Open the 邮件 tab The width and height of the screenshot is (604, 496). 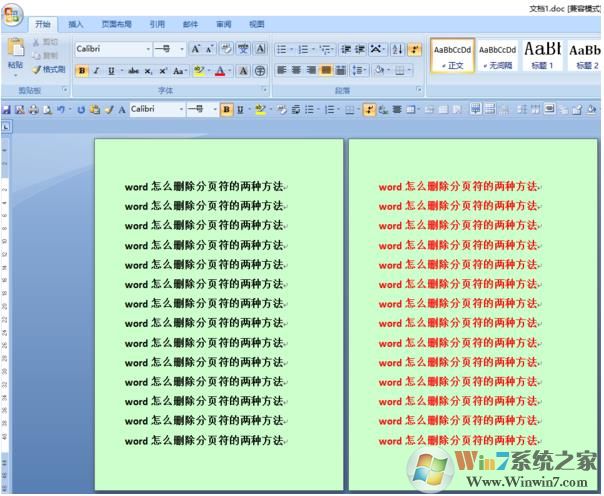pyautogui.click(x=190, y=24)
